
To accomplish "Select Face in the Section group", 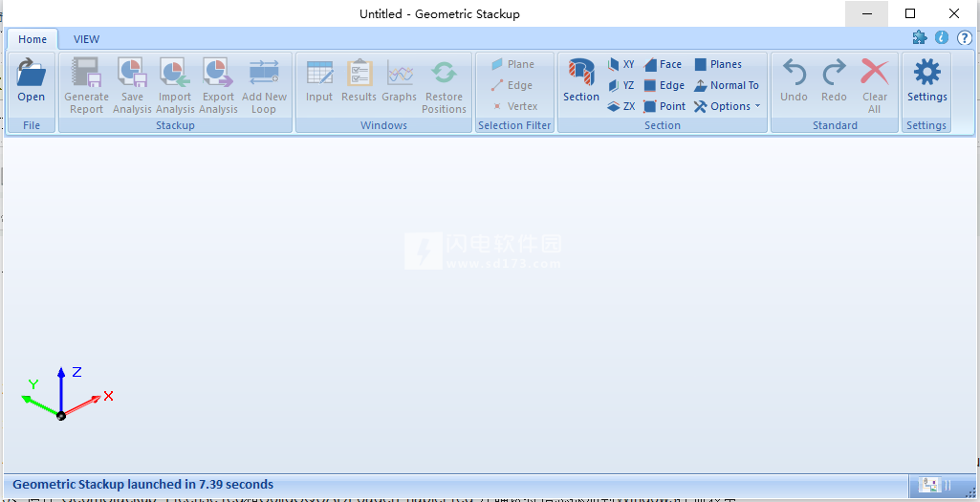I will 663,64.
